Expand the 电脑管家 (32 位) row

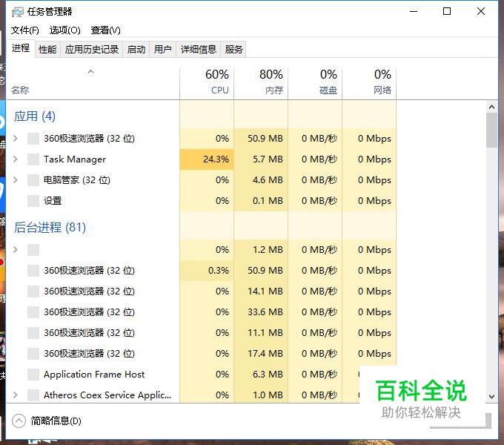coord(15,180)
